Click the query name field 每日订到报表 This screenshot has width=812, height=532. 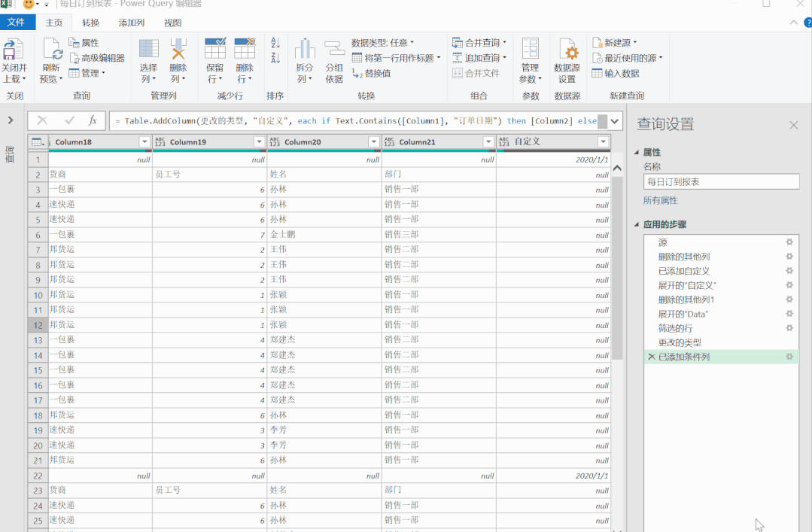tap(721, 182)
